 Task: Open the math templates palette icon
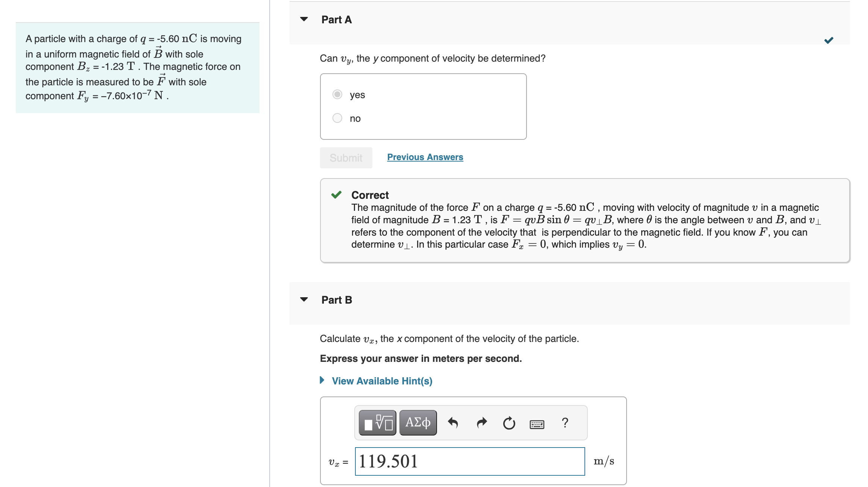click(376, 422)
